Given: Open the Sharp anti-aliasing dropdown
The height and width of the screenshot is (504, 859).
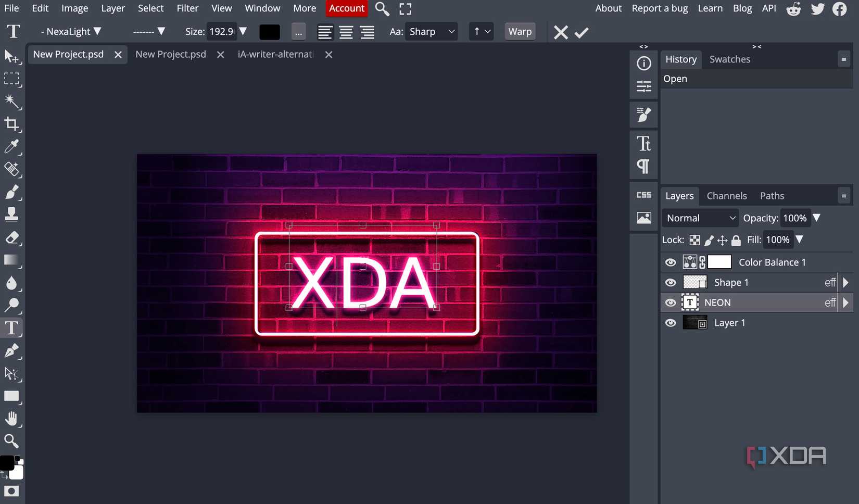Looking at the screenshot, I should (432, 31).
